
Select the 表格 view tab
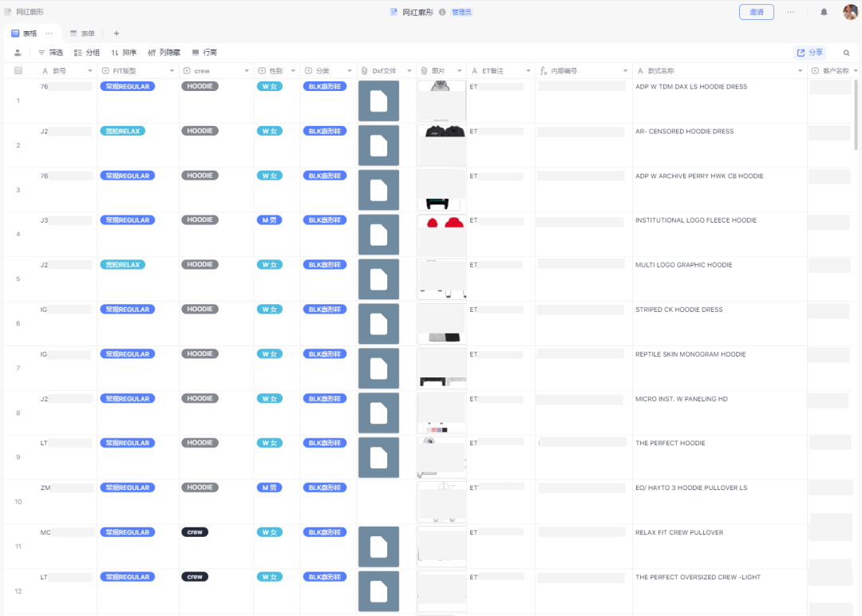coord(24,34)
